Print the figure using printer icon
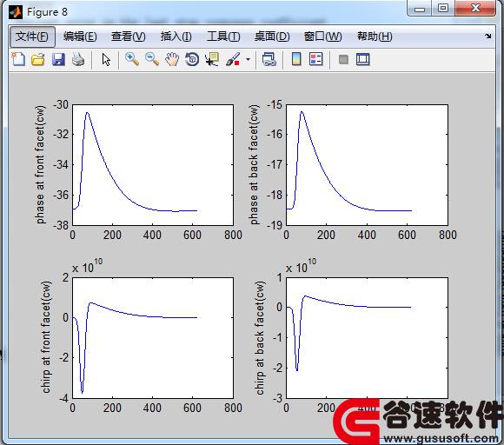Viewport: 504px width, 445px height. click(78, 59)
